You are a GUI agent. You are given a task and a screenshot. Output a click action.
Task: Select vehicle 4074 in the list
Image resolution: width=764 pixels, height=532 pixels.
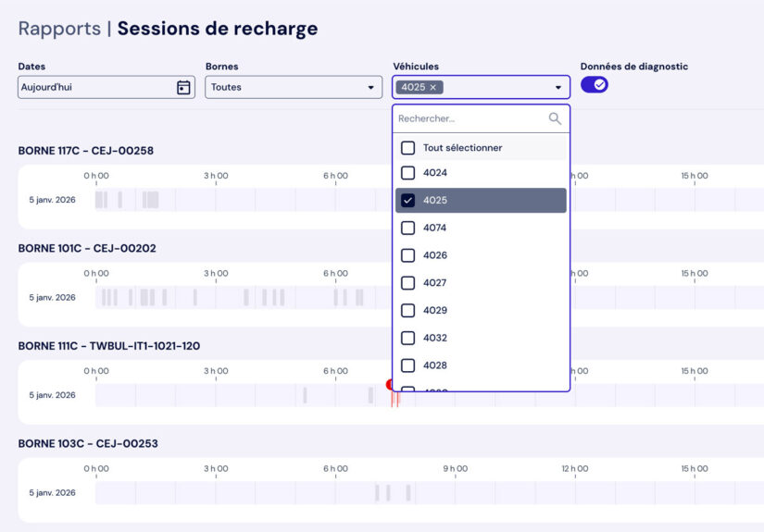pos(435,228)
